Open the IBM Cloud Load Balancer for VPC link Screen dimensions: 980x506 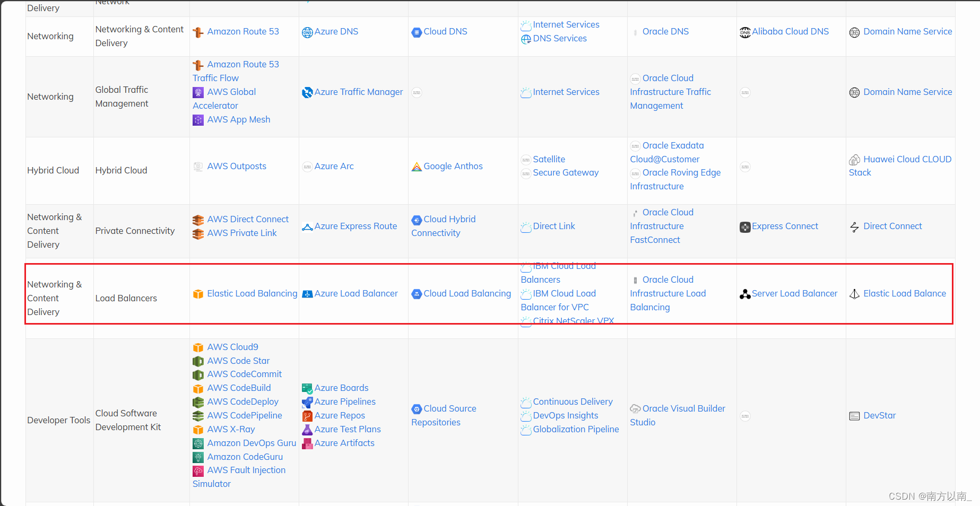[558, 301]
